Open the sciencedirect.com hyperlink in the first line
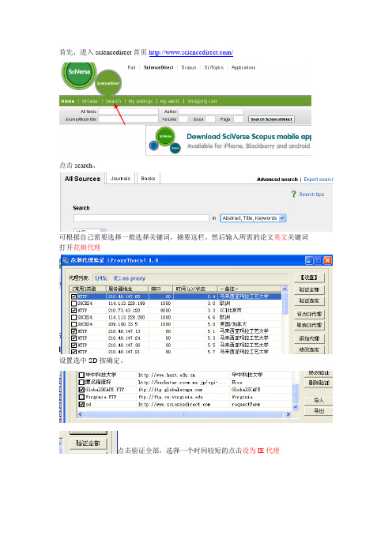The height and width of the screenshot is (555, 392). point(190,52)
